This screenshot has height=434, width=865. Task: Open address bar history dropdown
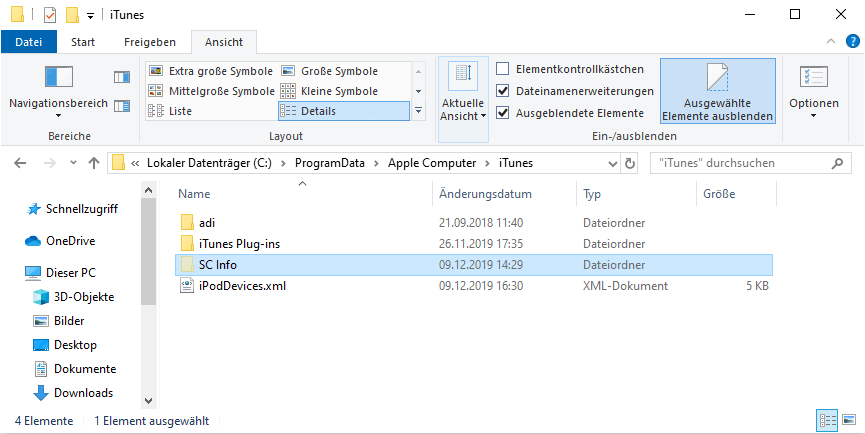point(611,163)
